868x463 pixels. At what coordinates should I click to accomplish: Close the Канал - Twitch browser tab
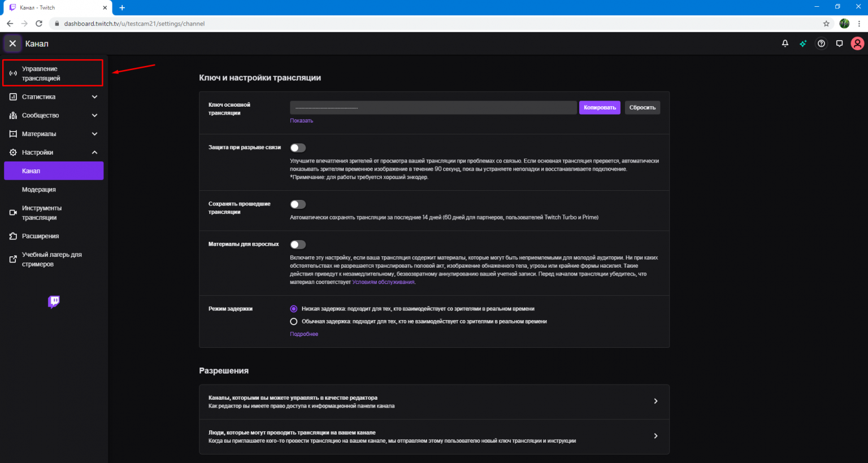click(x=105, y=8)
